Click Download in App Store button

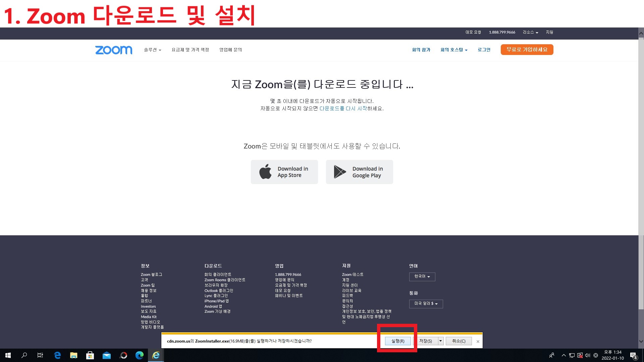284,172
